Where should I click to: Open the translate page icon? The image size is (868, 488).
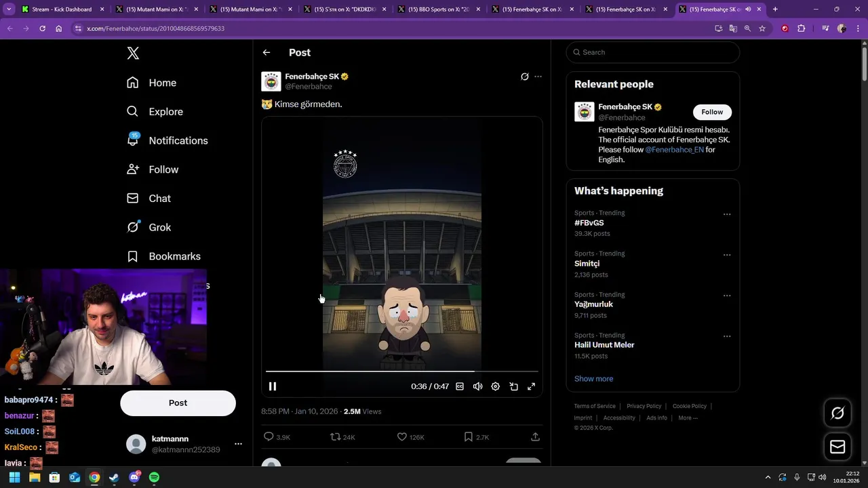point(733,28)
